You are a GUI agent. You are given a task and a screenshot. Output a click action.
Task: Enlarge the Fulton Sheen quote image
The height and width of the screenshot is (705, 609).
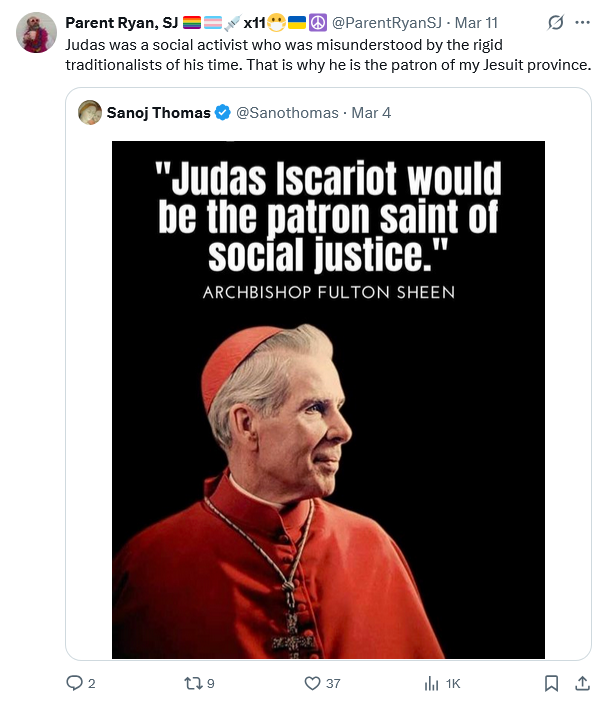[328, 400]
